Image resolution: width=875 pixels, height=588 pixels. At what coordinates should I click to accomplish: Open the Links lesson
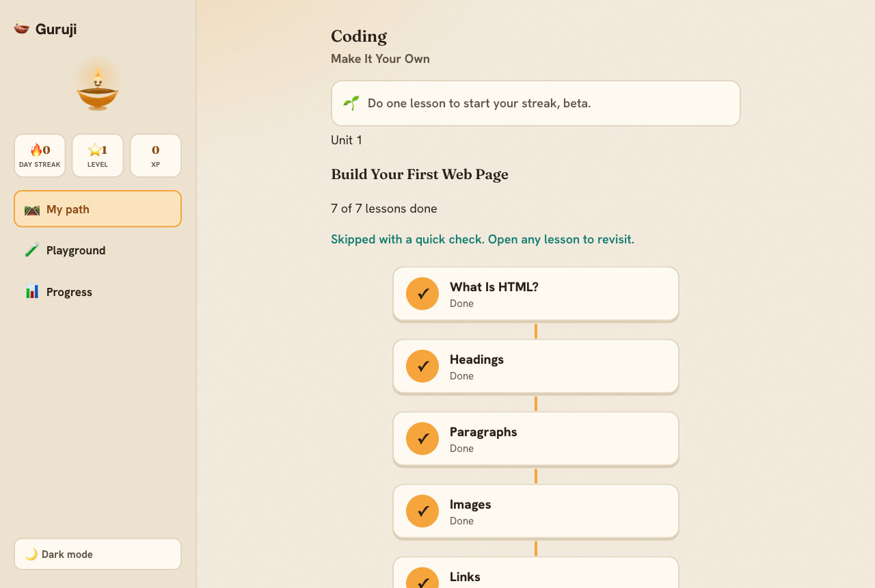point(536,573)
